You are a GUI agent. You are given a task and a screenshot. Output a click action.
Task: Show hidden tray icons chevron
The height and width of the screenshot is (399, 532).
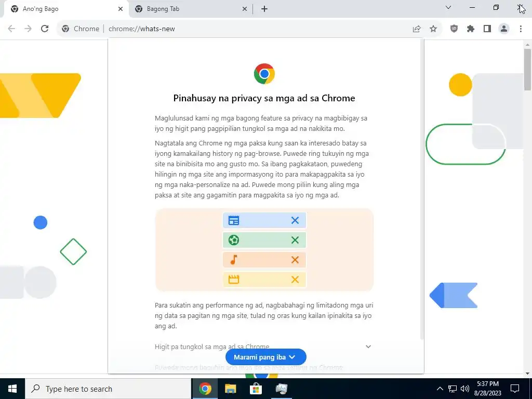tap(440, 389)
